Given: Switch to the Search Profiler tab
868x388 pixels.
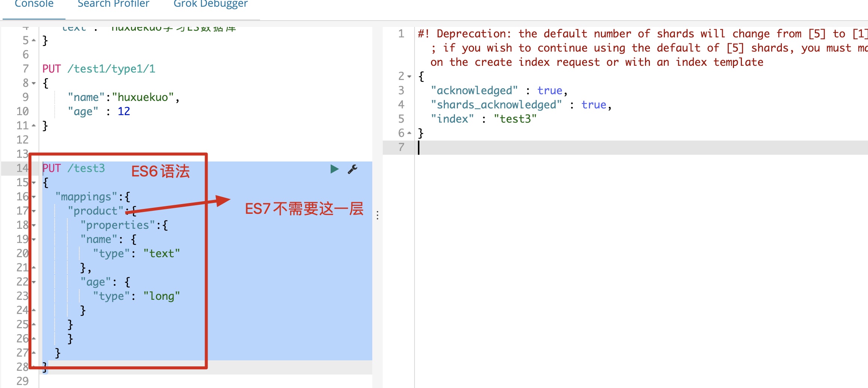Looking at the screenshot, I should 113,4.
